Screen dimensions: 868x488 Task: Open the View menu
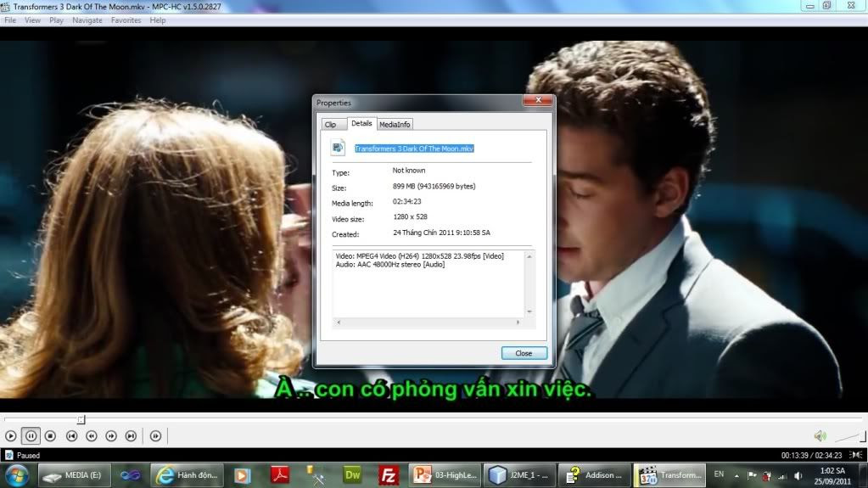tap(32, 20)
